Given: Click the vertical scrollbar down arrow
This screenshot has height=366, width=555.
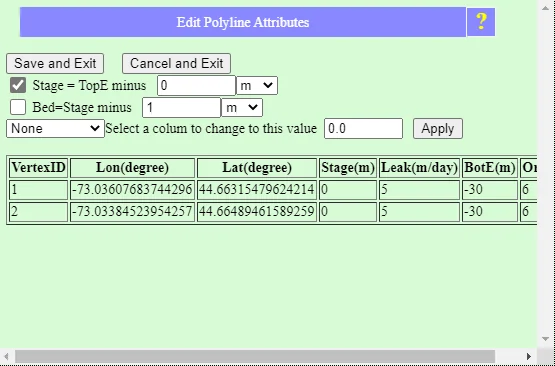Looking at the screenshot, I should coord(545,339).
